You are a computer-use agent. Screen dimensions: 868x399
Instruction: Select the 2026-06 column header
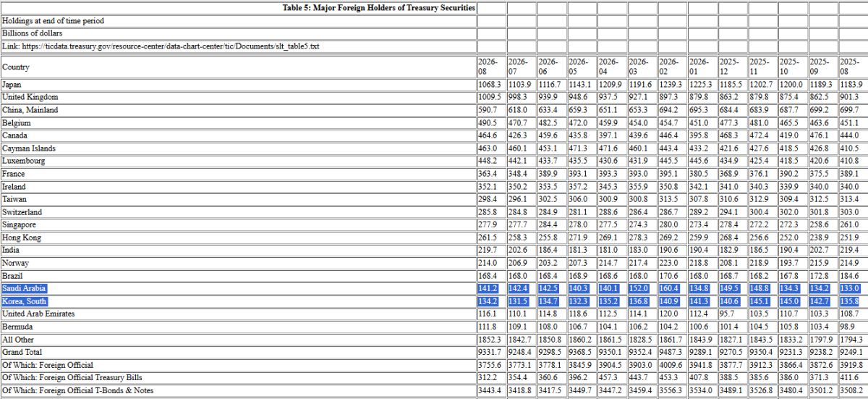[x=552, y=67]
